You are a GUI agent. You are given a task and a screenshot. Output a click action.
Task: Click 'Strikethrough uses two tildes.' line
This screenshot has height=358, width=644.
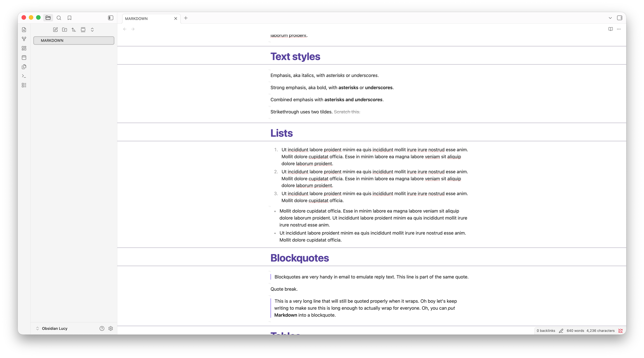pyautogui.click(x=301, y=112)
